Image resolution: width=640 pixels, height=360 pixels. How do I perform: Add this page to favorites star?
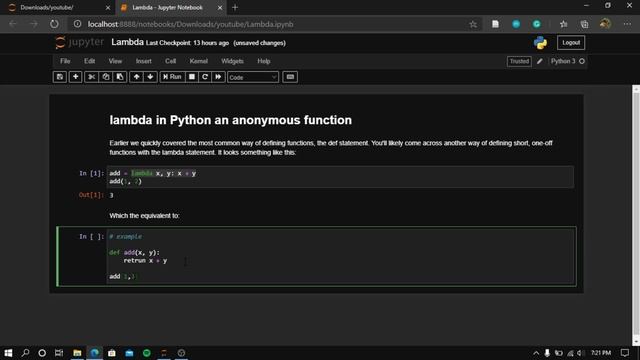(473, 24)
